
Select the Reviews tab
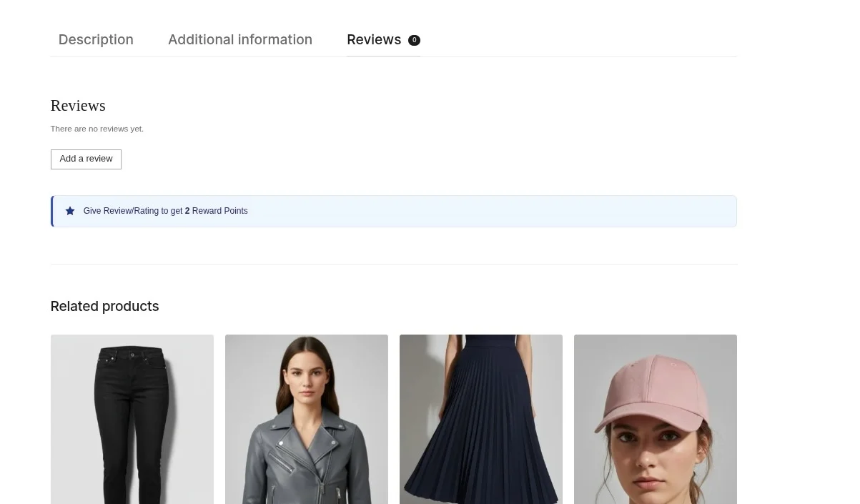pos(383,39)
